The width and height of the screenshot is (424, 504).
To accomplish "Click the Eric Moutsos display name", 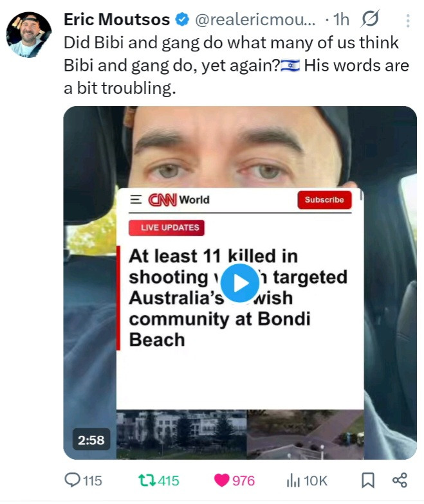I will tap(117, 19).
